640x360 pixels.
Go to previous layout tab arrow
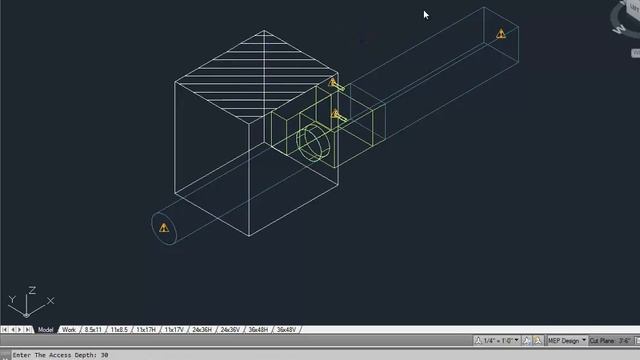[12, 329]
